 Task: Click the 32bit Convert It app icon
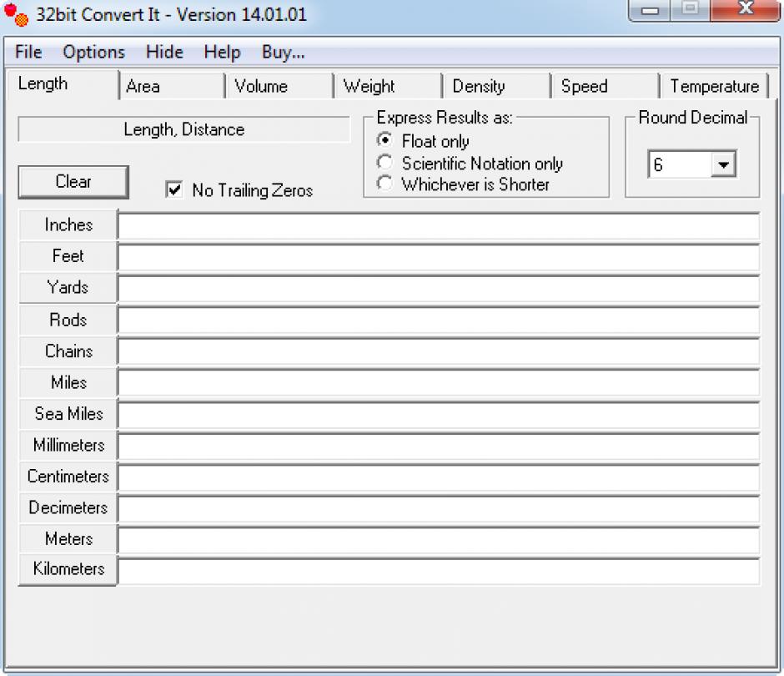click(16, 14)
